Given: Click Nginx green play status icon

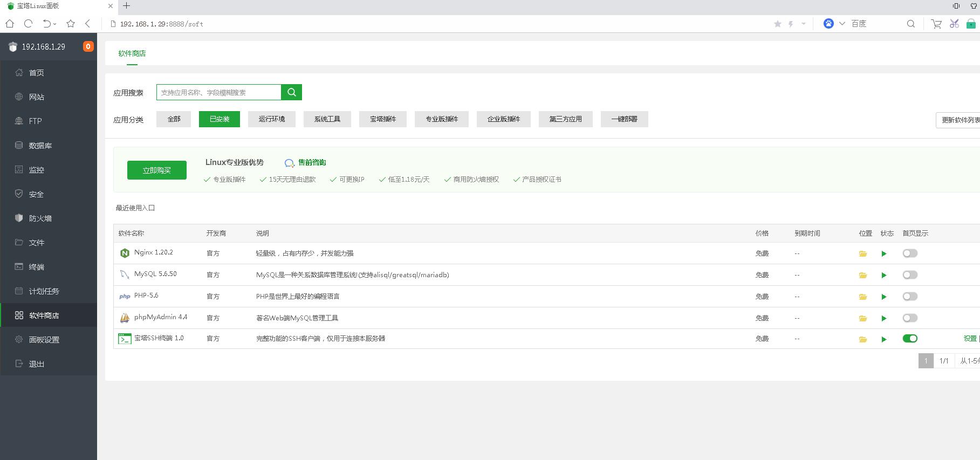Looking at the screenshot, I should coord(884,253).
